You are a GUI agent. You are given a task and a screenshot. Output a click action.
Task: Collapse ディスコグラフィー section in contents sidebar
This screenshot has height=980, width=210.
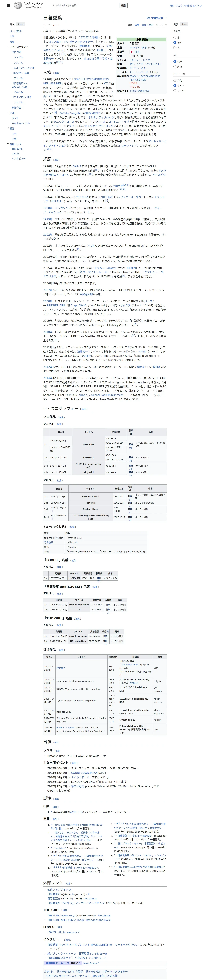8,47
